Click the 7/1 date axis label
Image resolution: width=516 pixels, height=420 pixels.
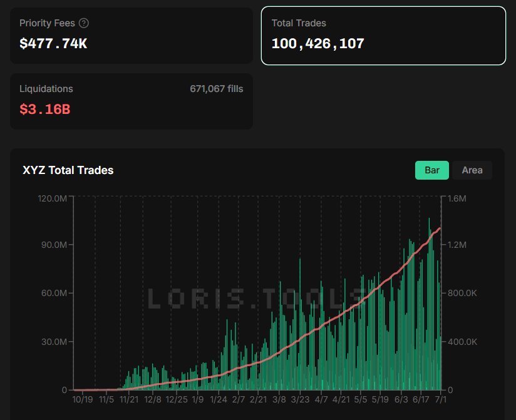coord(441,399)
